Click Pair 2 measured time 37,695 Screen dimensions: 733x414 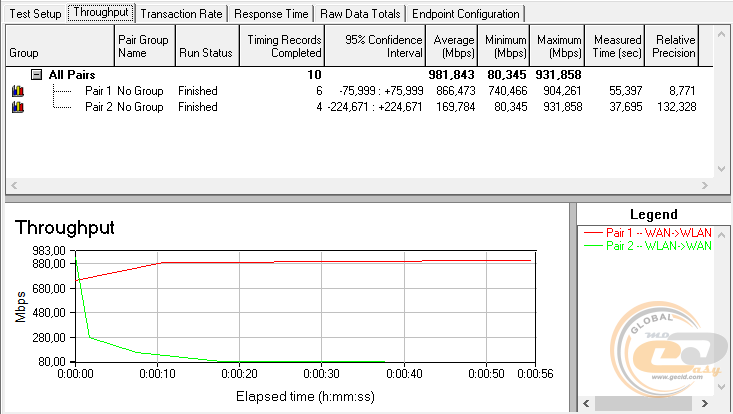625,107
